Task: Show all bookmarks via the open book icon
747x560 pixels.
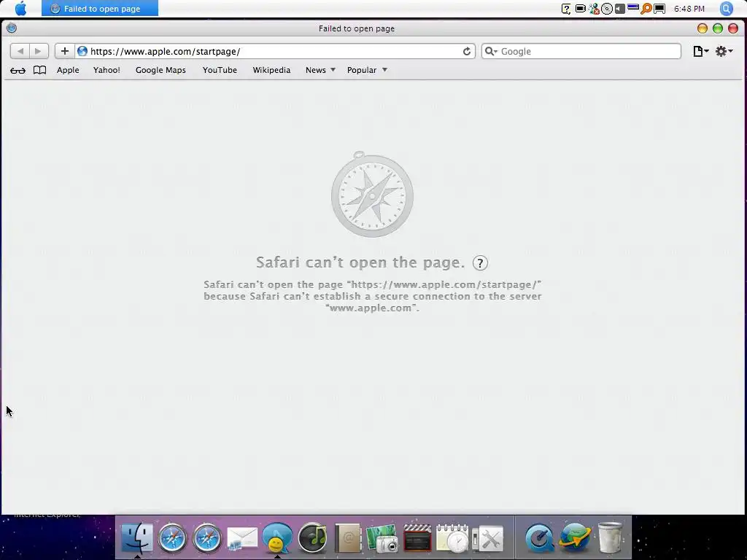Action: click(39, 70)
